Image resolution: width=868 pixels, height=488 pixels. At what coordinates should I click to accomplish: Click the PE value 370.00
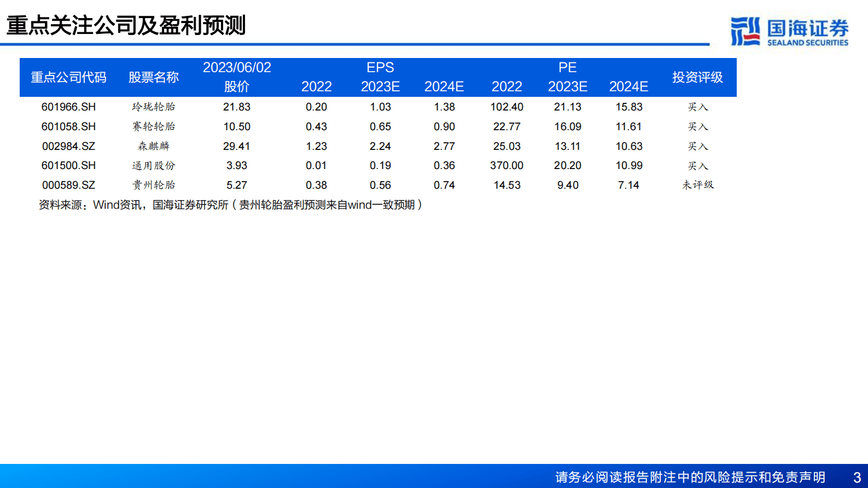[507, 165]
